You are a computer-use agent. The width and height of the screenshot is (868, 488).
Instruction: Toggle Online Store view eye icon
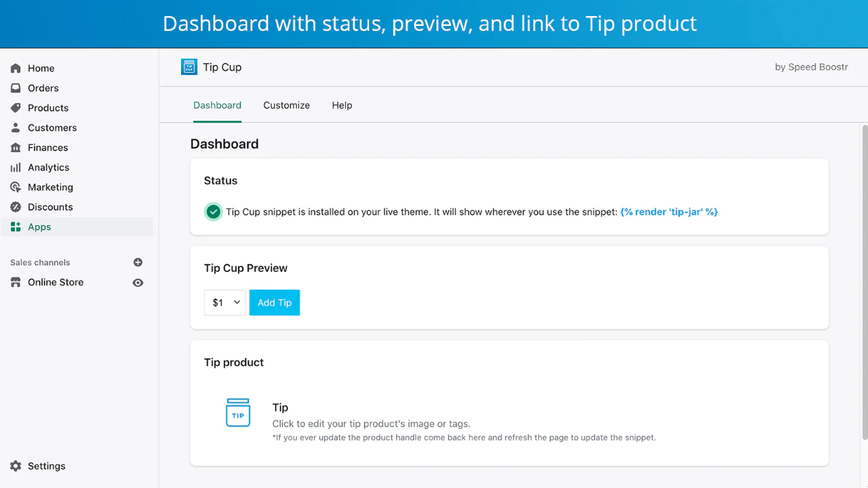tap(138, 283)
